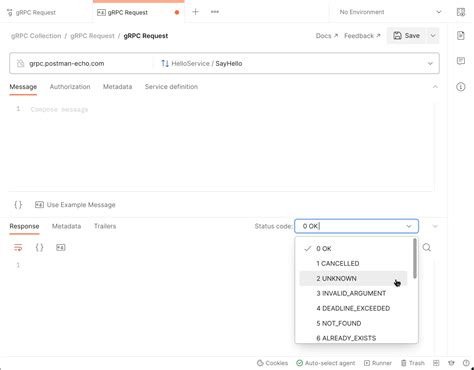Select the Response tab
The height and width of the screenshot is (370, 474).
[24, 226]
